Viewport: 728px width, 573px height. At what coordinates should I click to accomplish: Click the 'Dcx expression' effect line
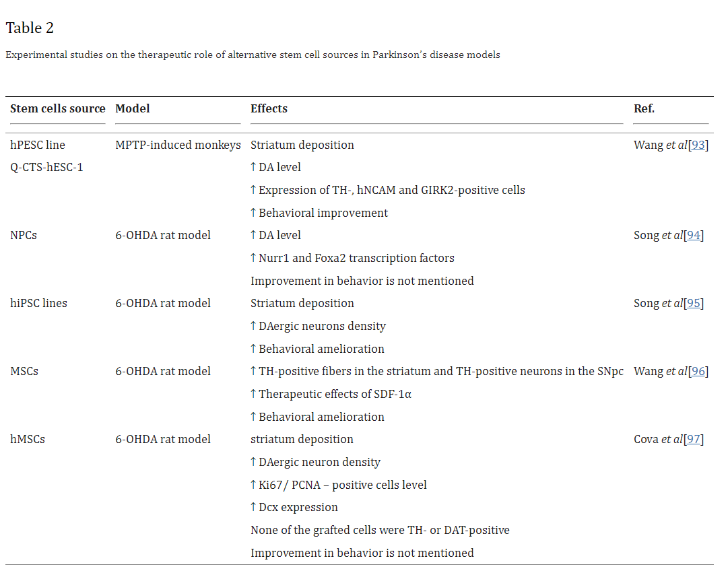tap(298, 507)
